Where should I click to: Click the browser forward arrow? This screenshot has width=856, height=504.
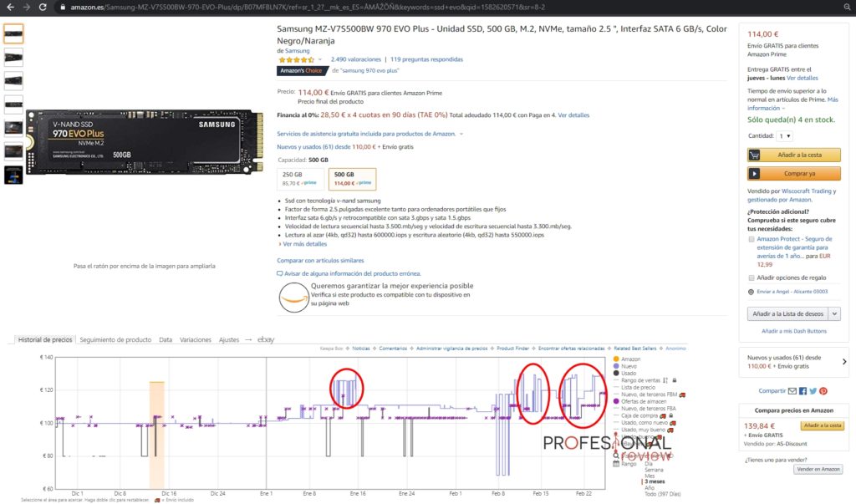coord(26,7)
